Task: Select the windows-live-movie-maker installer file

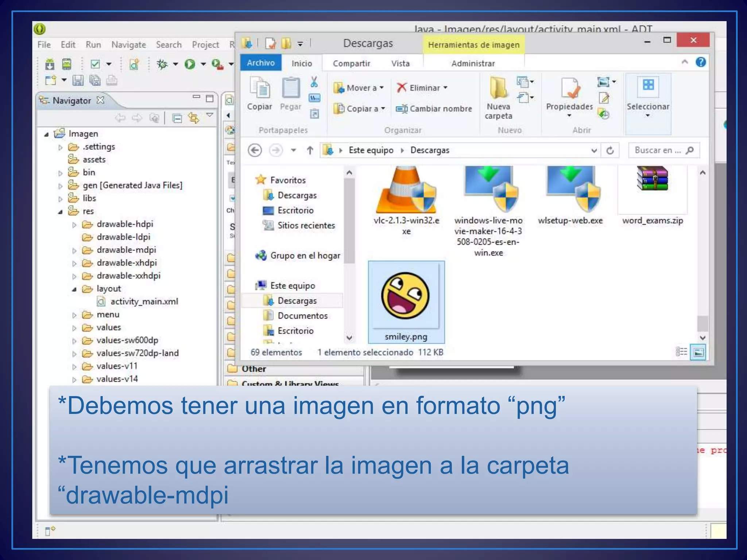Action: click(488, 212)
